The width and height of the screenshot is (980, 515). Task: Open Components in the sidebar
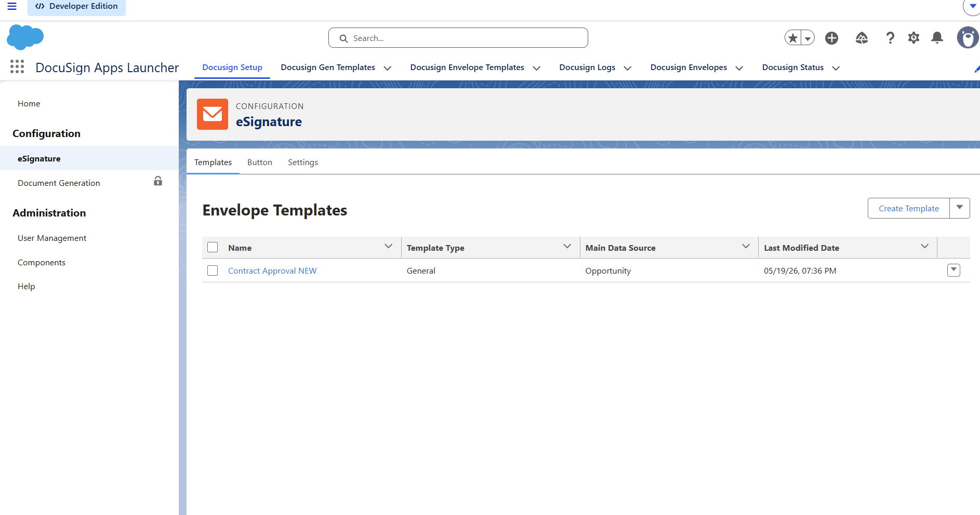pos(42,263)
